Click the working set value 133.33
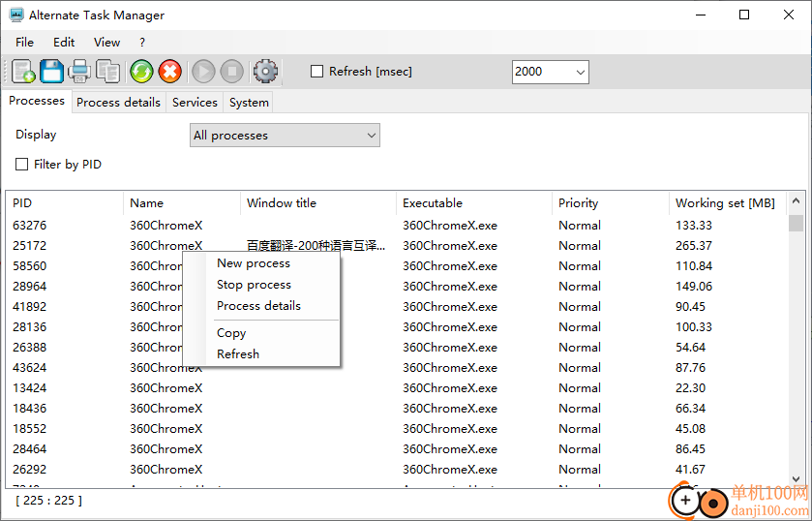 [x=693, y=226]
